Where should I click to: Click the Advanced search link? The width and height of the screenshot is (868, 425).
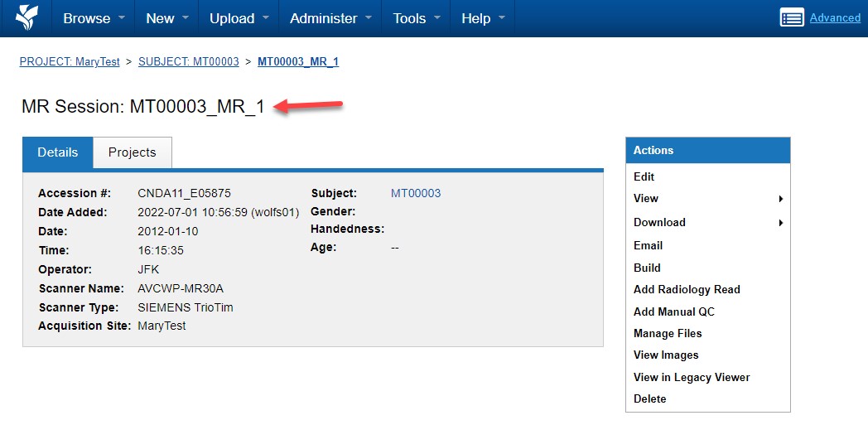(x=835, y=18)
